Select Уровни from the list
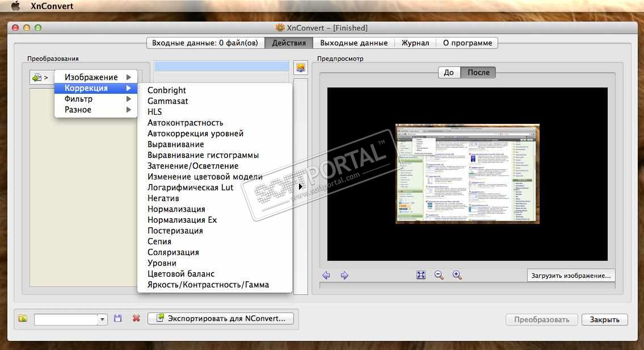The height and width of the screenshot is (350, 644). 215,263
